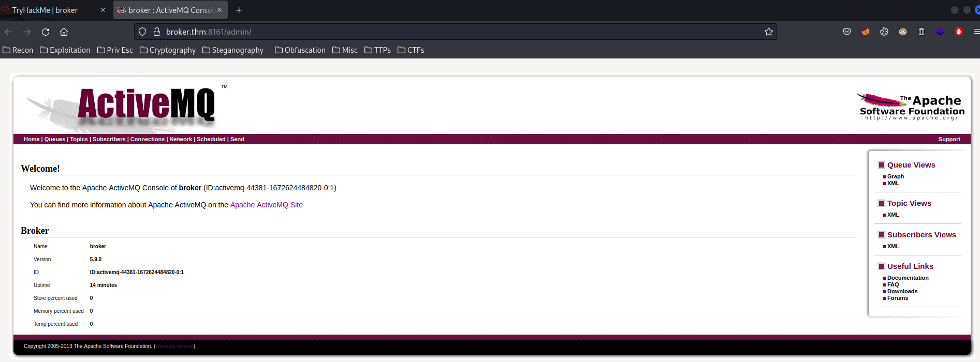Select the broker : ActiveMQ Console tab
Viewport: 980px width, 362px height.
point(171,10)
